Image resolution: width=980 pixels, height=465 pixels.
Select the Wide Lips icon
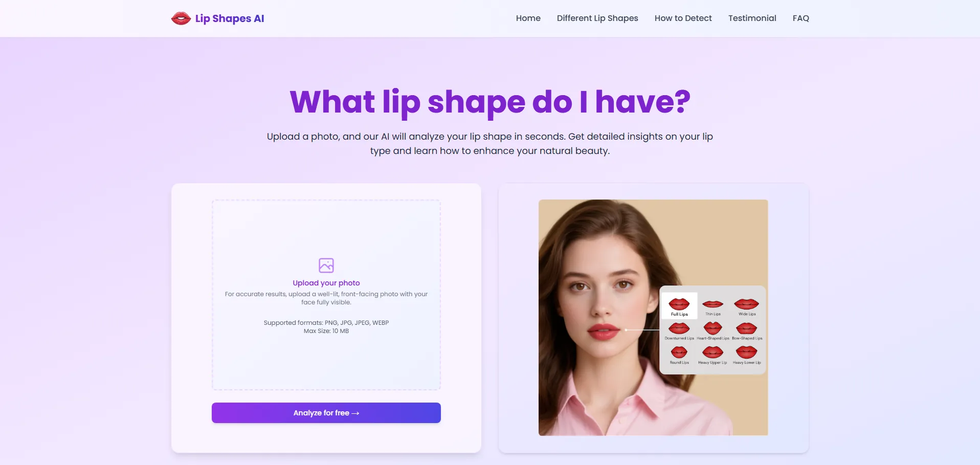point(747,304)
